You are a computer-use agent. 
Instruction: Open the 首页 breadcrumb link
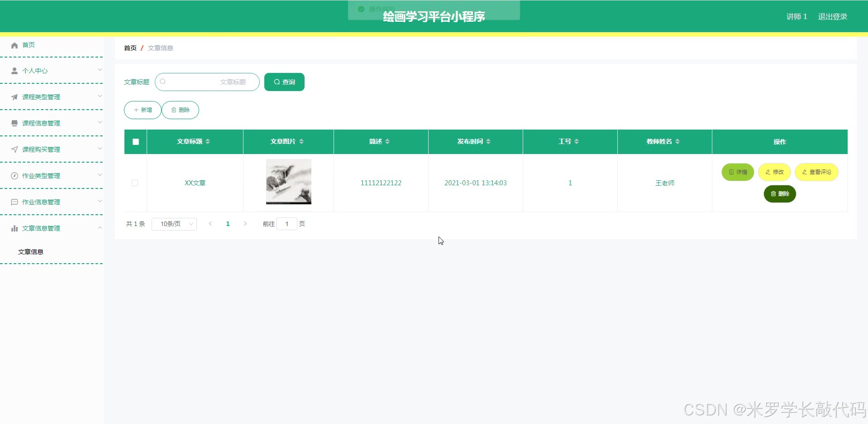130,48
